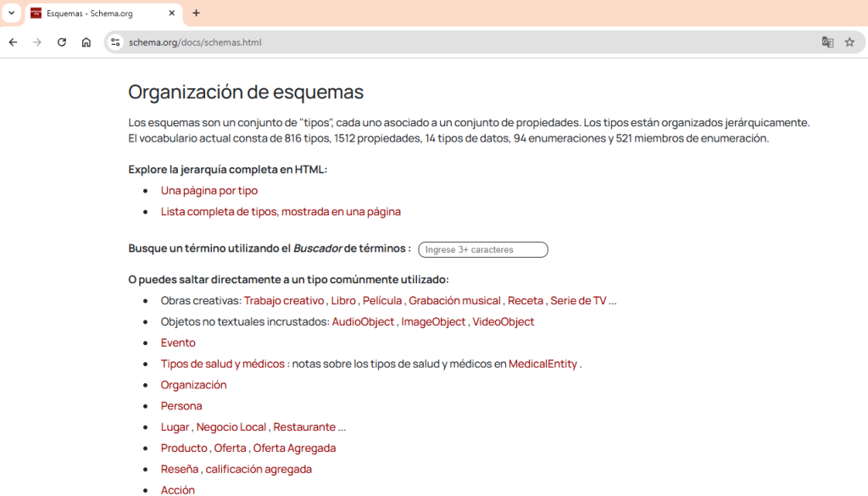868x496 pixels.
Task: Open the Organización link
Action: click(194, 385)
